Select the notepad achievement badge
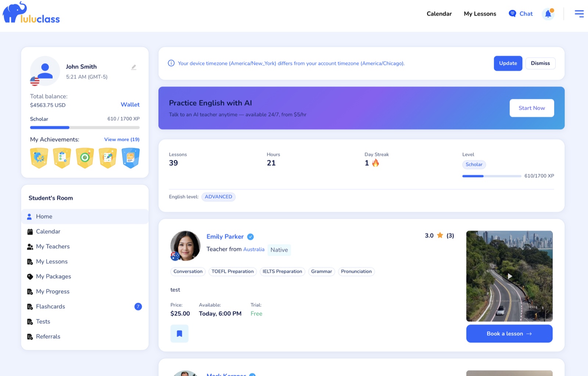The width and height of the screenshot is (588, 376). click(108, 158)
